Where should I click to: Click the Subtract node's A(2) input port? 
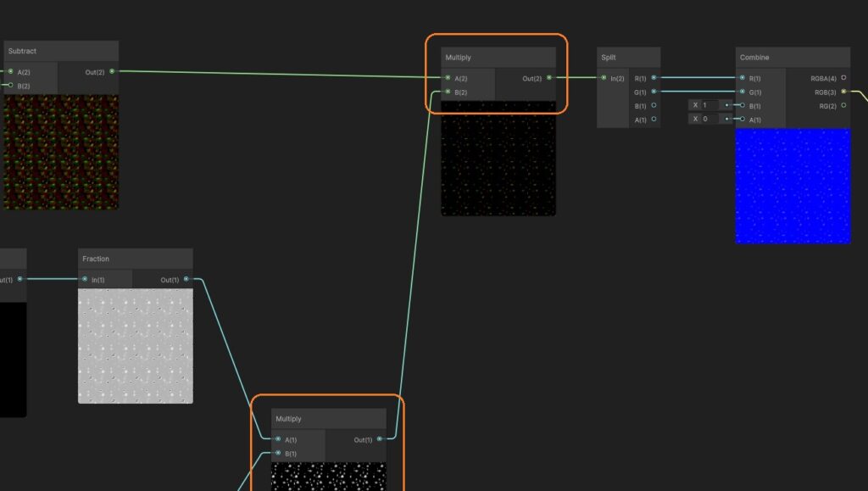[x=10, y=71]
